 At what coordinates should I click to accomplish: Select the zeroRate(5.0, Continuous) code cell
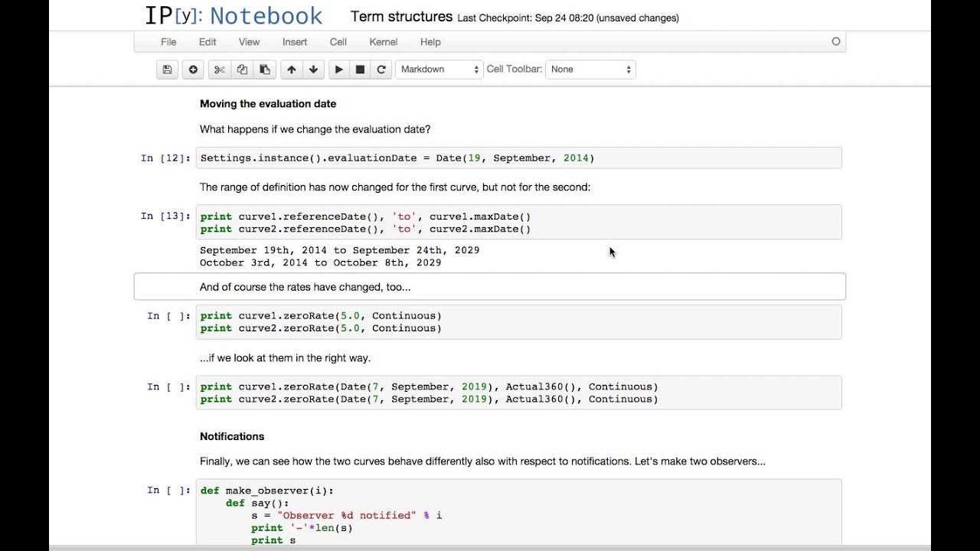pos(518,321)
